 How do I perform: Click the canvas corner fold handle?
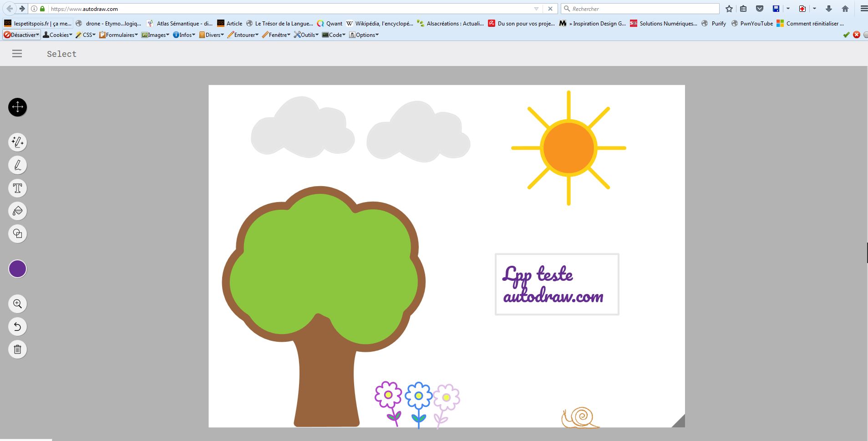click(678, 421)
